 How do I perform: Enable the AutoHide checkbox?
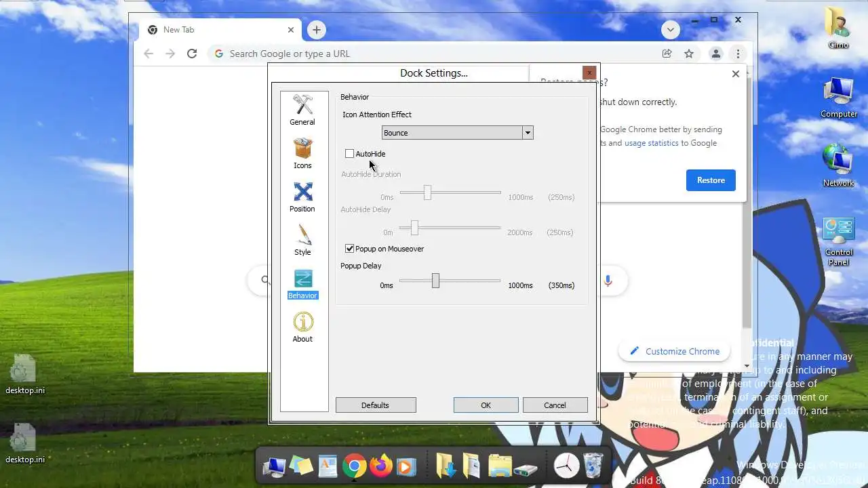tap(350, 154)
